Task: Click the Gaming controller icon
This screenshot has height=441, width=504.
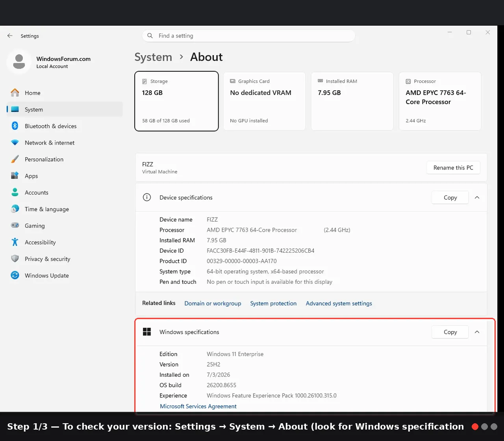Action: 15,225
